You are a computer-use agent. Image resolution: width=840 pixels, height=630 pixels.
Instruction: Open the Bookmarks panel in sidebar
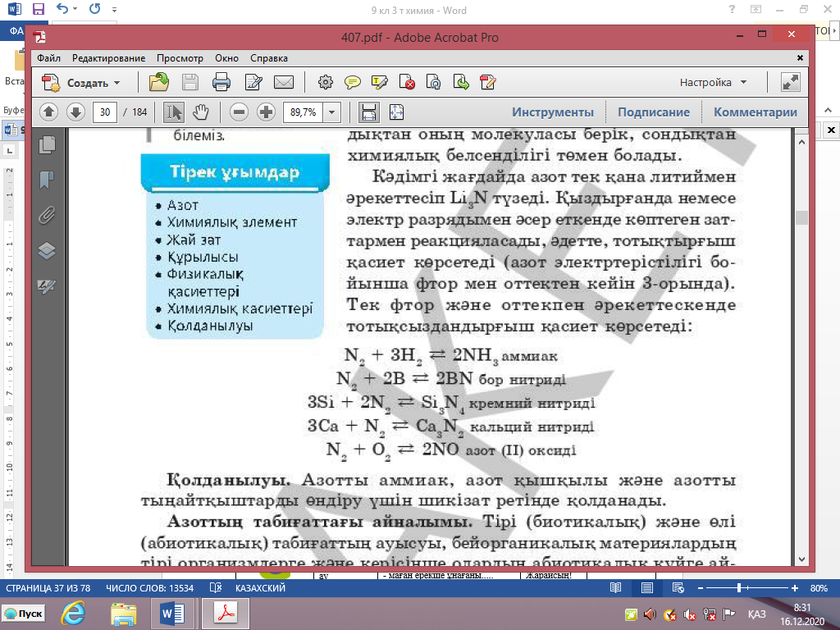tap(47, 179)
